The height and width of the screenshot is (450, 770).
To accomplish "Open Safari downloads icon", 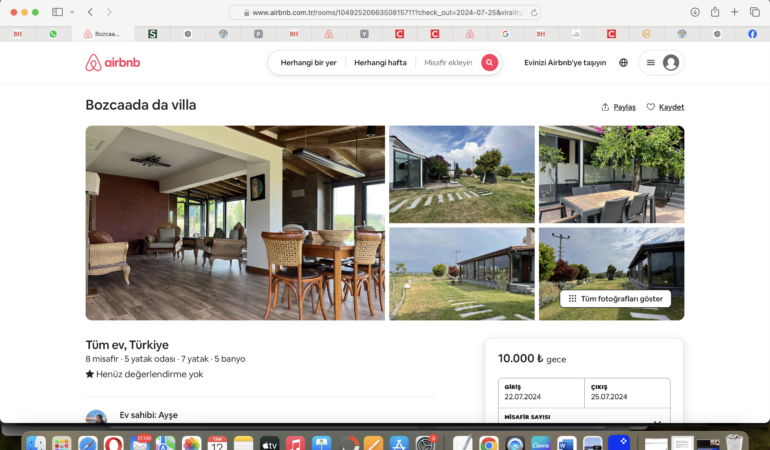I will pyautogui.click(x=694, y=12).
